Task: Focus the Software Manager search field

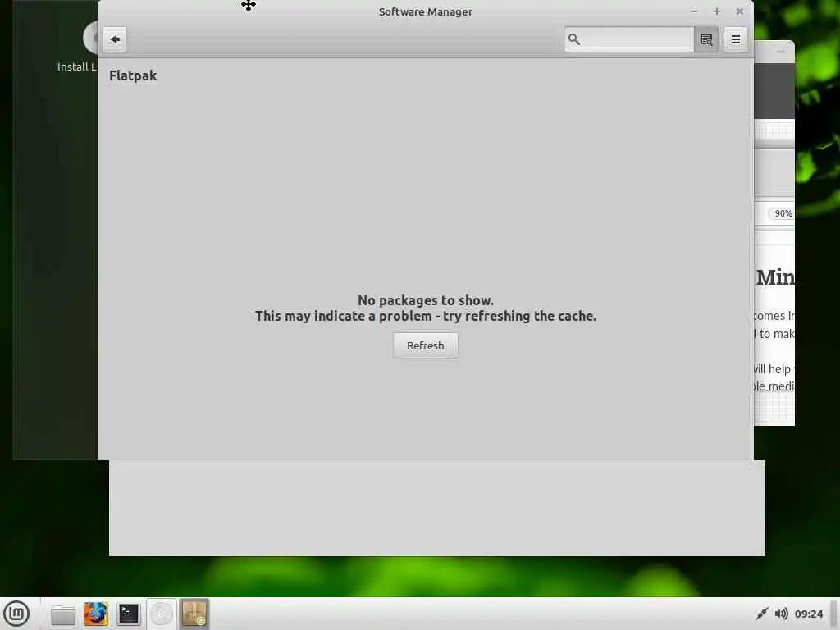Action: [x=629, y=39]
